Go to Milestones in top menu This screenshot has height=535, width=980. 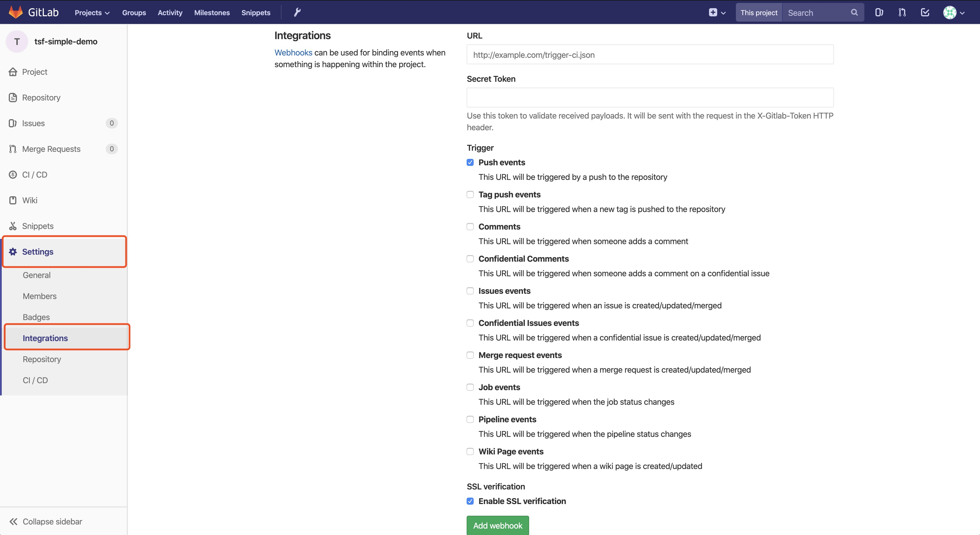coord(212,13)
